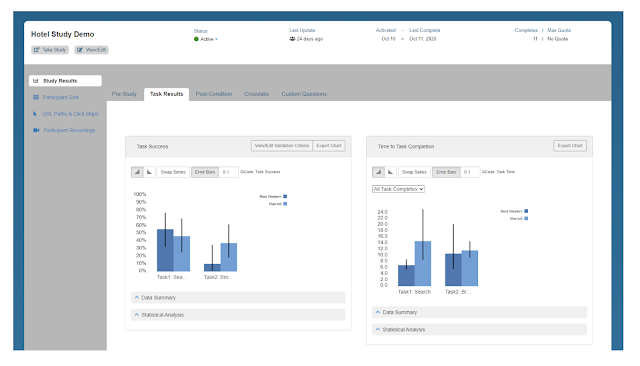Screen dimensions: 640x366
Task: Toggle Error Bars in Task Success panel
Action: tap(205, 172)
